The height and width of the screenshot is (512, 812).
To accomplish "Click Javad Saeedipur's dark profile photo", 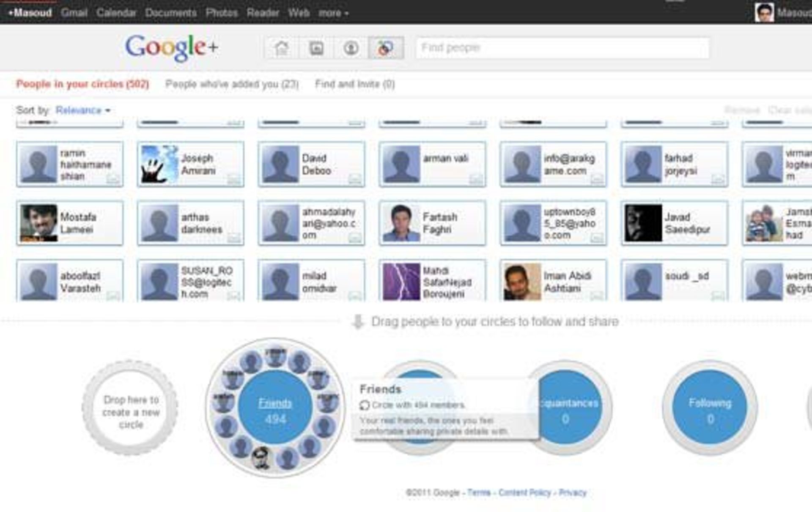I will tap(643, 223).
